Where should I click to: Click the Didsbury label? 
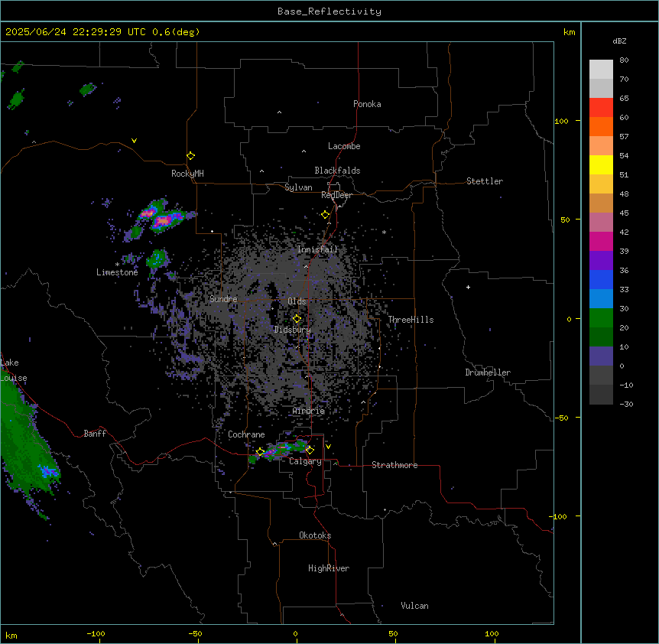pyautogui.click(x=293, y=330)
